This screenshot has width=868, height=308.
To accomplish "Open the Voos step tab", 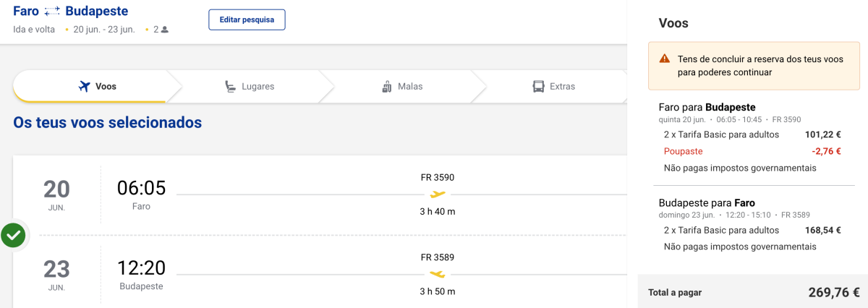I will [x=94, y=87].
